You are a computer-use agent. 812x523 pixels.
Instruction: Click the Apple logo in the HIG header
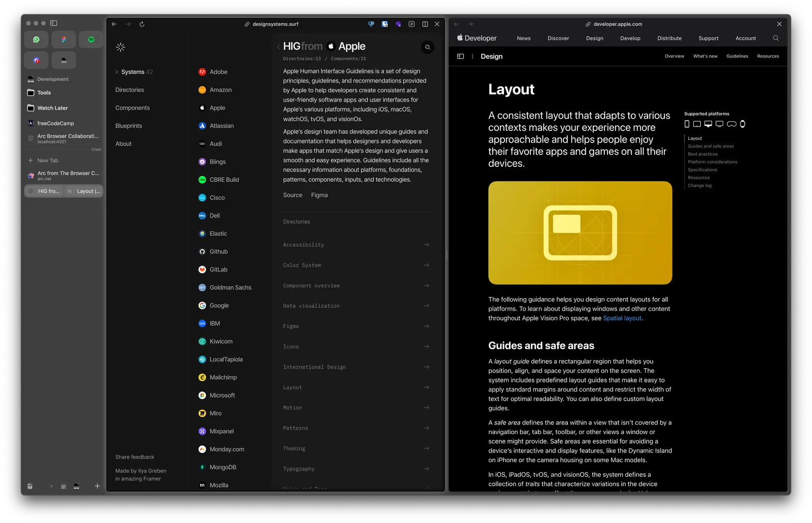(330, 46)
